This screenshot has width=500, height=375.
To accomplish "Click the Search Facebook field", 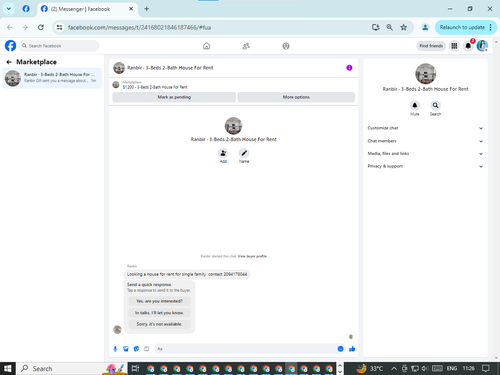I will (x=59, y=46).
